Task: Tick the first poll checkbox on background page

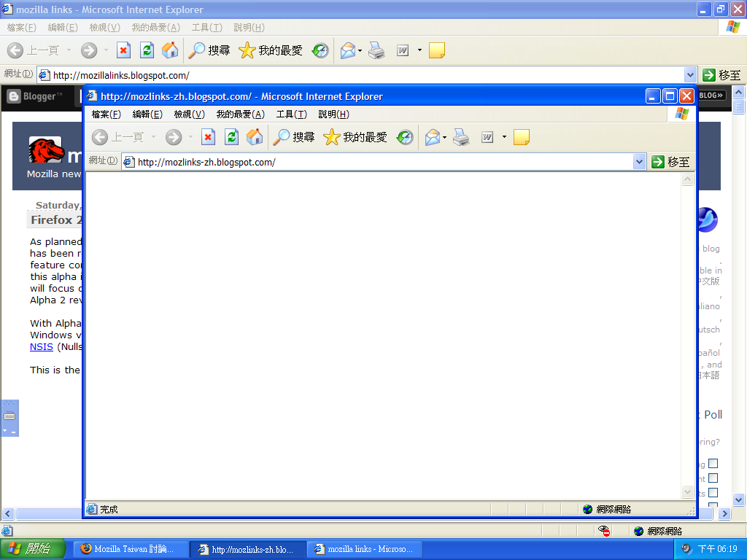Action: [x=713, y=463]
